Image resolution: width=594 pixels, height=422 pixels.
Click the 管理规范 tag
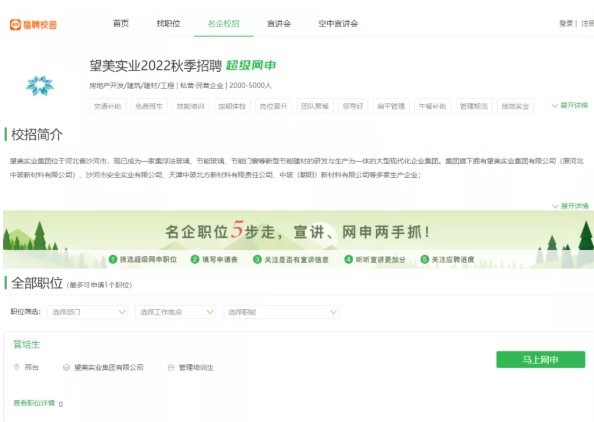(x=474, y=106)
